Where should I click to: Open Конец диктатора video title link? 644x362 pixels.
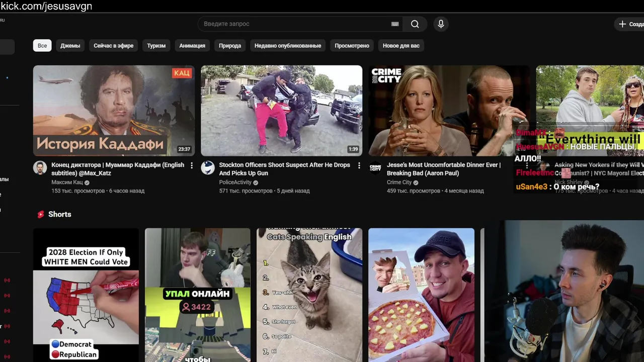(118, 169)
